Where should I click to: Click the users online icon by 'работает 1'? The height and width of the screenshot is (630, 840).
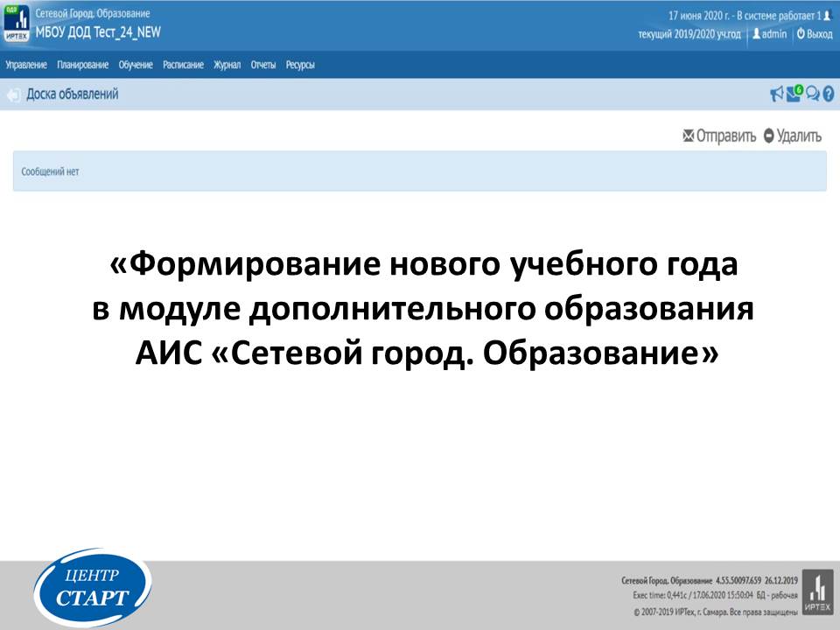tap(827, 16)
